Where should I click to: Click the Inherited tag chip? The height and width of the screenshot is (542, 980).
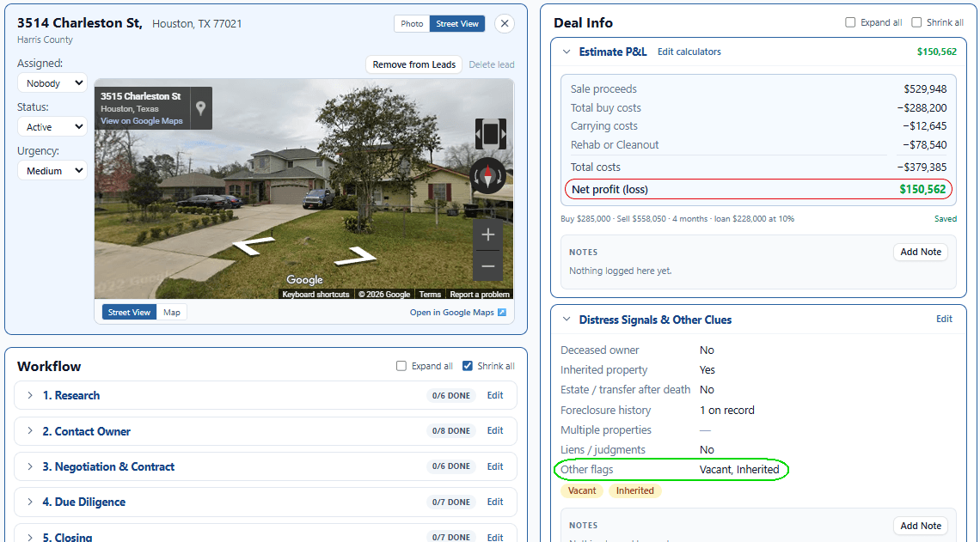coord(635,490)
